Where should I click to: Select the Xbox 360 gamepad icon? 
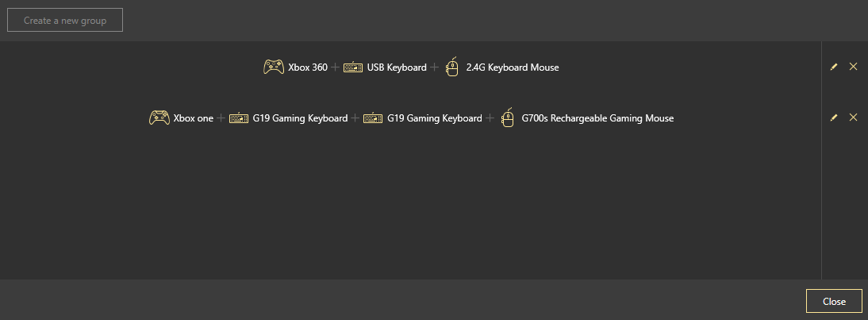(274, 67)
